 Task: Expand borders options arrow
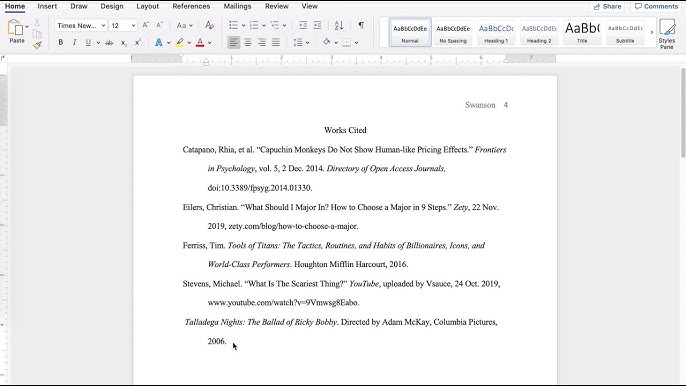(x=356, y=43)
